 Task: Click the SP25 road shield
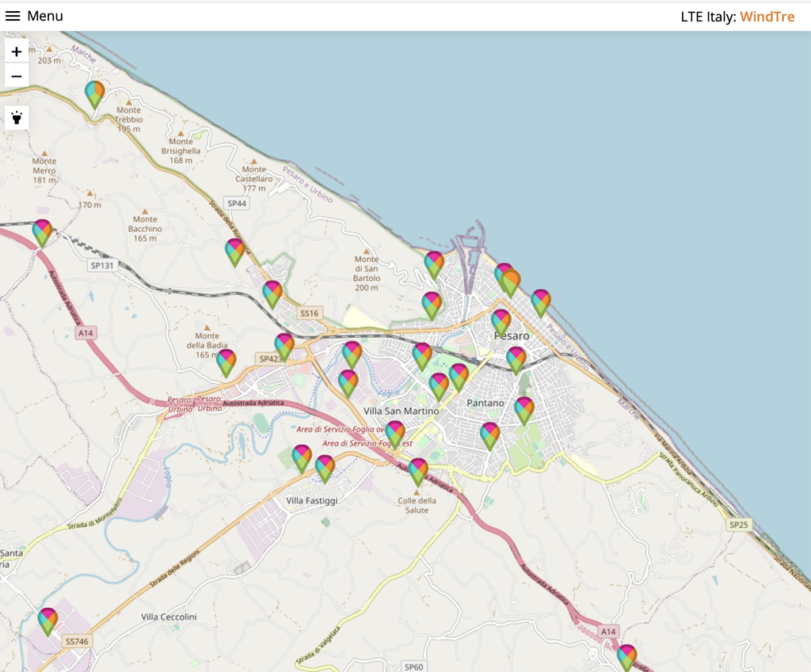coord(738,525)
